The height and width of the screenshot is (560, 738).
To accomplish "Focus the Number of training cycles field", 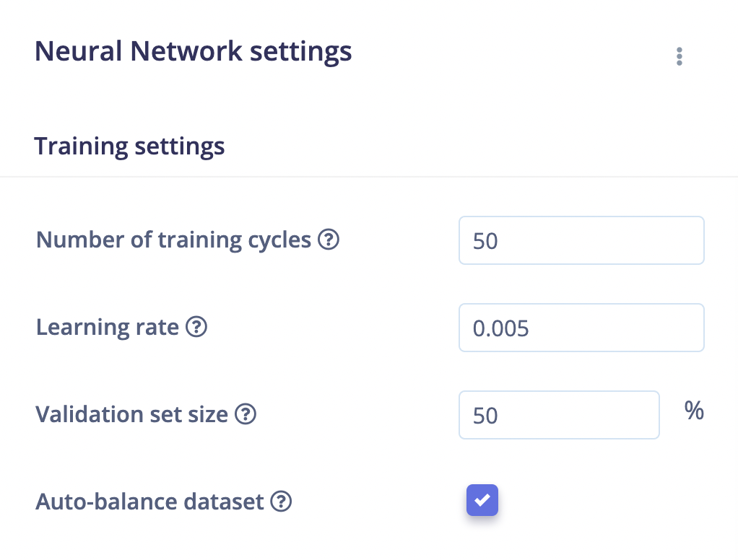I will tap(581, 240).
